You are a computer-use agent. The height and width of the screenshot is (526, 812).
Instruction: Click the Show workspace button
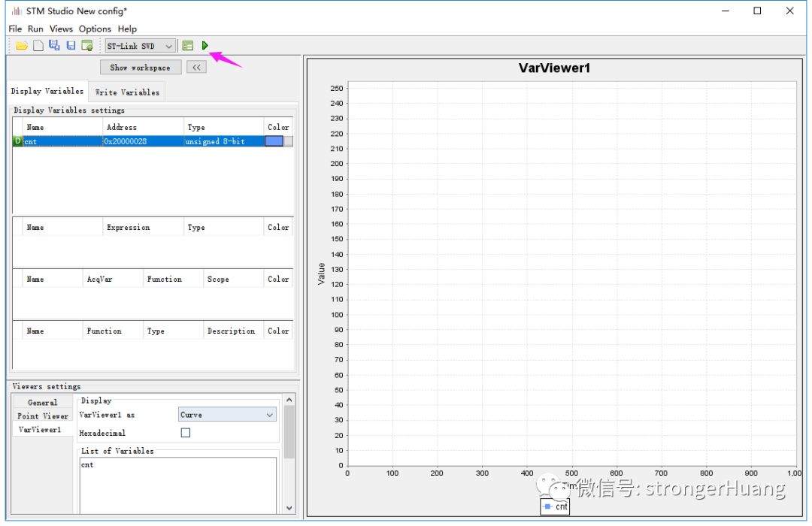click(x=141, y=68)
